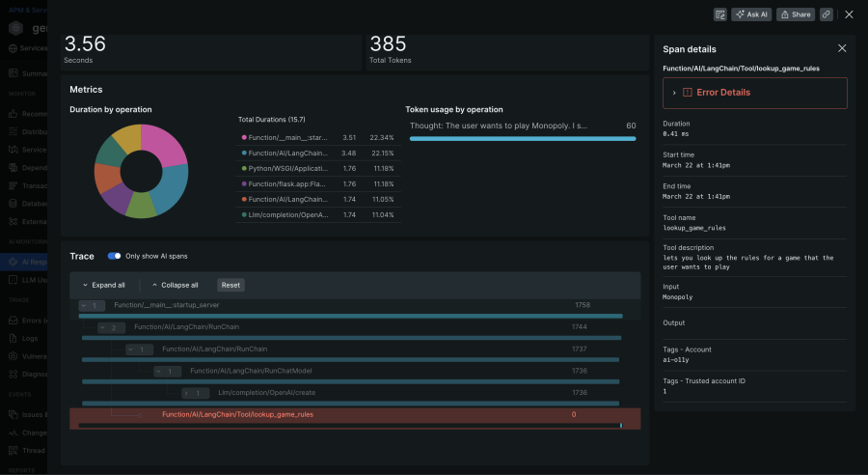
Task: Copy permalink using the link icon
Action: click(x=827, y=14)
